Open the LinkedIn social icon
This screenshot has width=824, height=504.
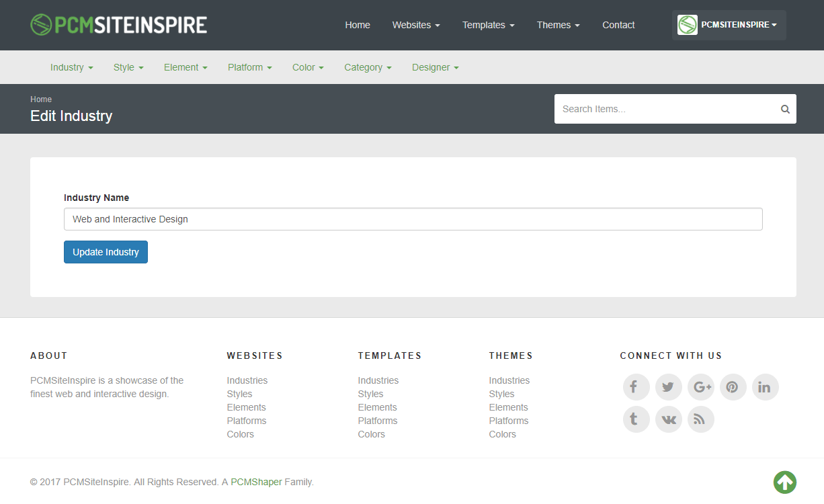point(765,387)
